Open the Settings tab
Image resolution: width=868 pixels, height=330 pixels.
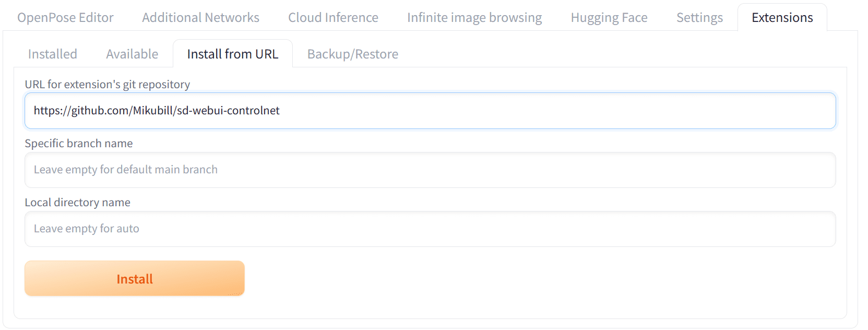click(x=699, y=18)
